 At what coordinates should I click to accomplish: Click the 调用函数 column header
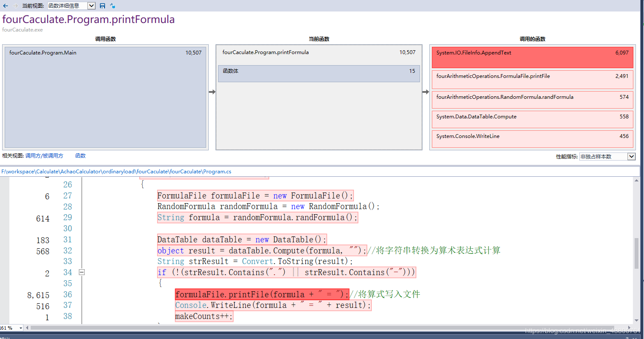pyautogui.click(x=105, y=39)
